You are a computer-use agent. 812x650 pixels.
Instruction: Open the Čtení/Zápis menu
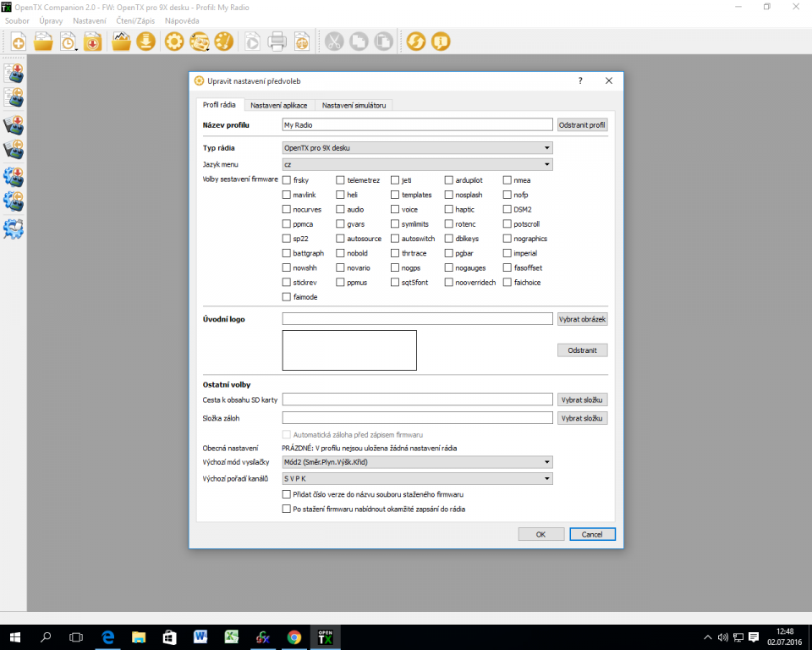click(135, 19)
